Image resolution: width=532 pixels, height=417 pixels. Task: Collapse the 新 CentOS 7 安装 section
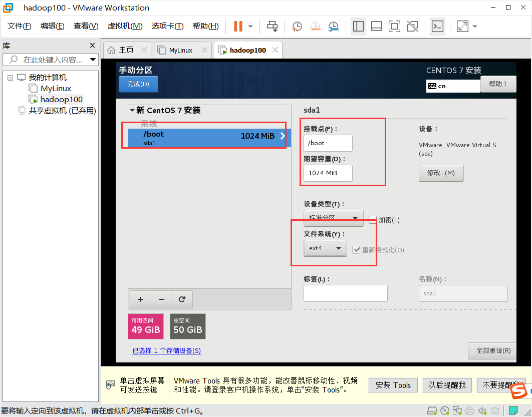click(x=132, y=110)
